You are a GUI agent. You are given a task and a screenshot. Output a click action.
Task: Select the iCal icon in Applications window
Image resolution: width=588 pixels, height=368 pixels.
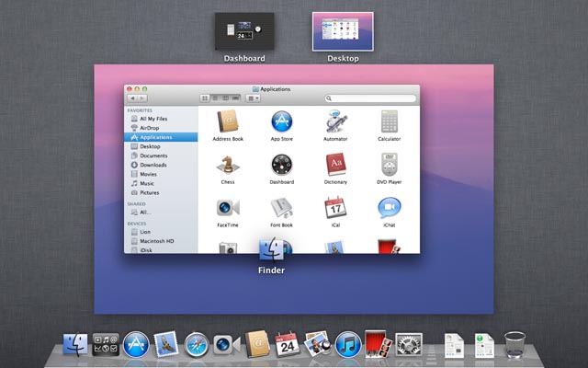(335, 207)
